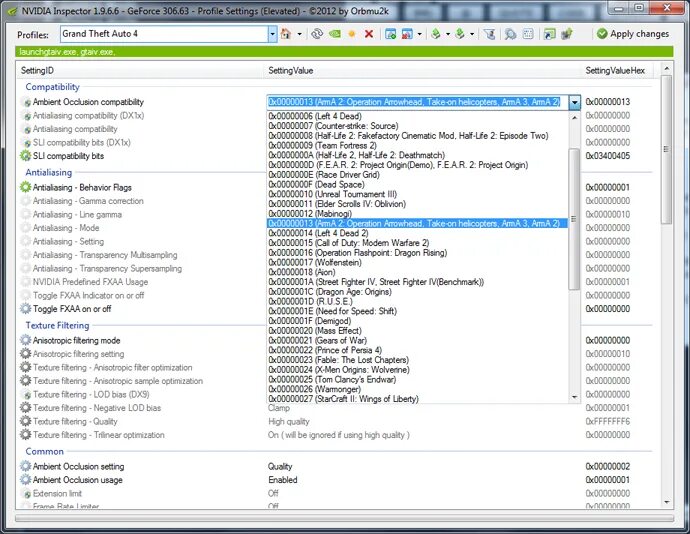
Task: Click the dropdown list scrollbar thumb
Action: coord(574,219)
